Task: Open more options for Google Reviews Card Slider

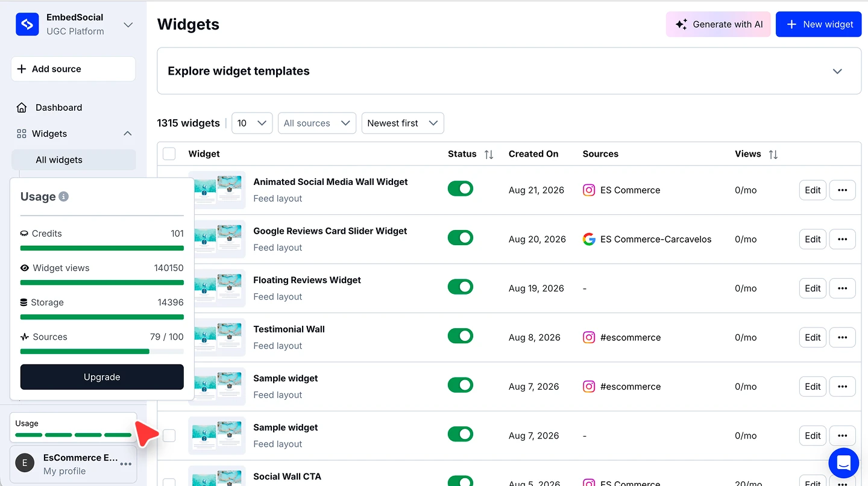Action: pos(843,239)
